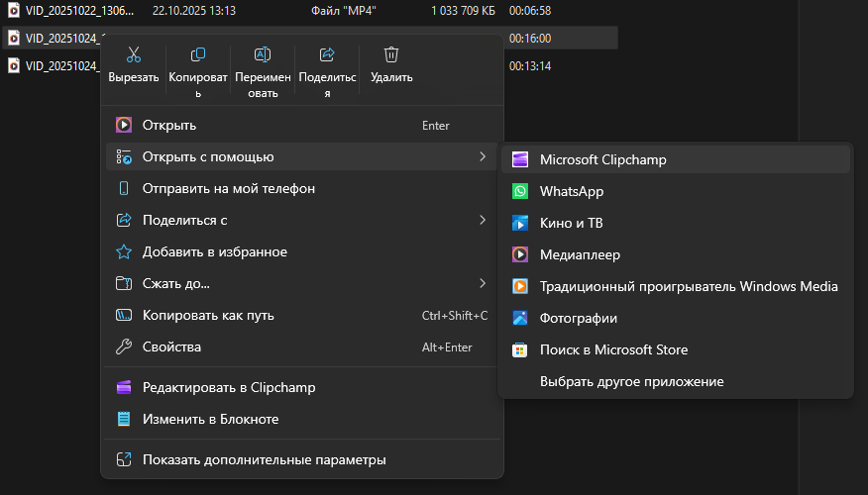
Task: Click the wrench icon beside Свойства
Action: coord(124,346)
